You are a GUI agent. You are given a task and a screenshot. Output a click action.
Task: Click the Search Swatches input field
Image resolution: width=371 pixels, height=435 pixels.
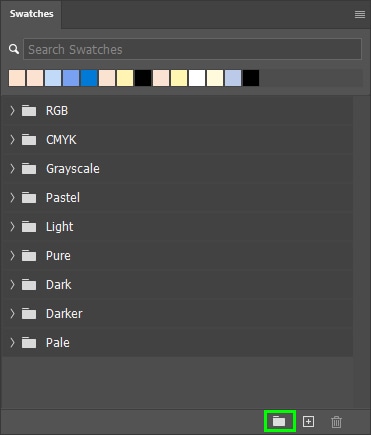pyautogui.click(x=192, y=49)
